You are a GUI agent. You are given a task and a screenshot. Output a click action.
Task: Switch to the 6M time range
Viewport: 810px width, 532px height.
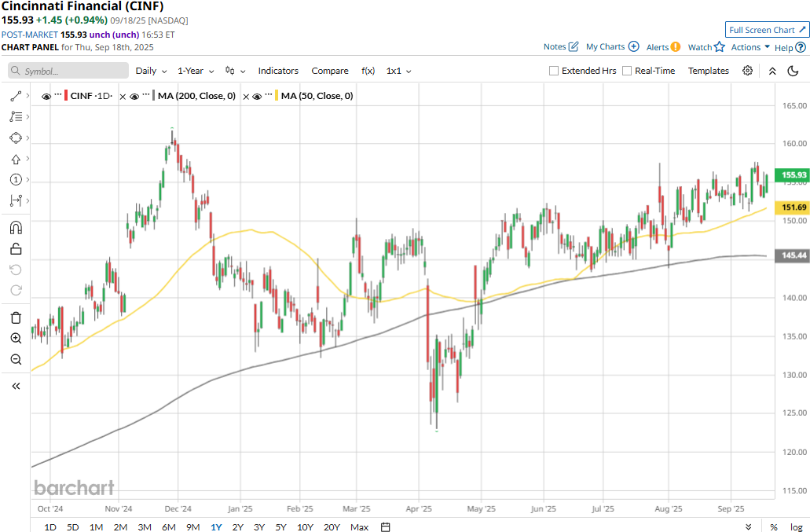tap(168, 526)
